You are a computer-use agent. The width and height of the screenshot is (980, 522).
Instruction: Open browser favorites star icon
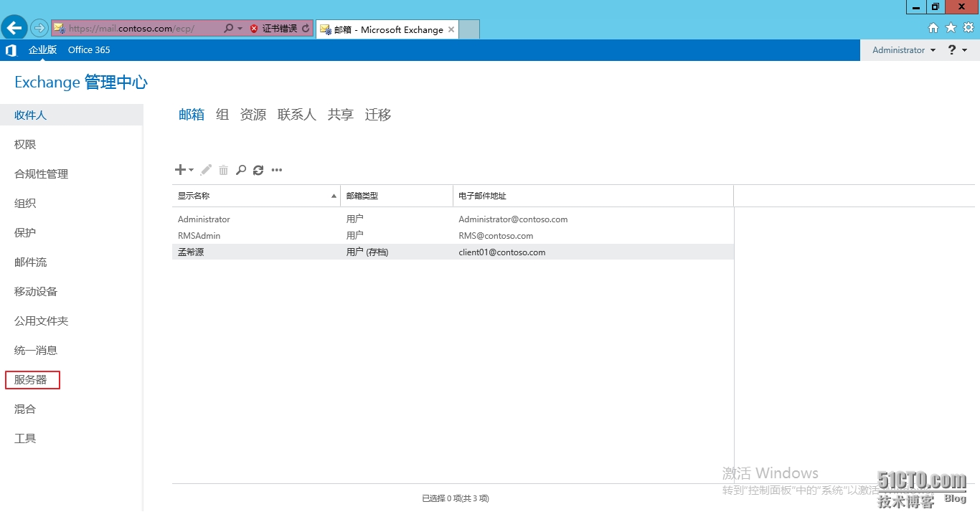point(950,27)
